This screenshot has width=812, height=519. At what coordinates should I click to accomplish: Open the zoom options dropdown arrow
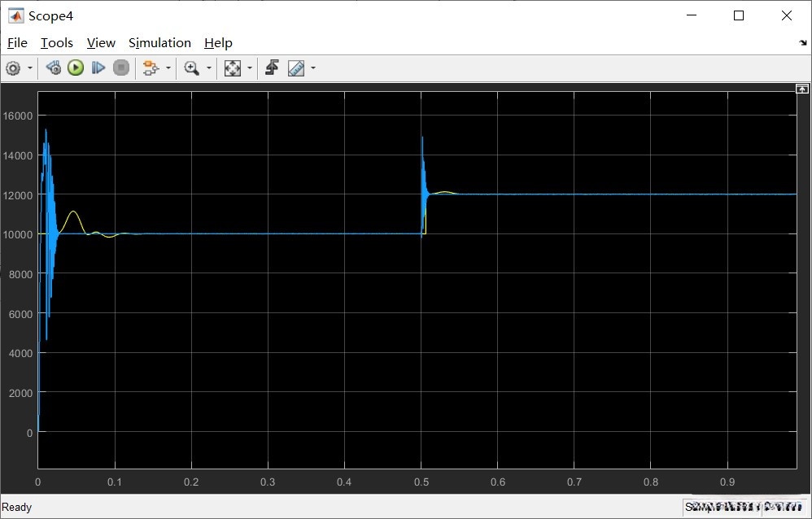coord(209,68)
